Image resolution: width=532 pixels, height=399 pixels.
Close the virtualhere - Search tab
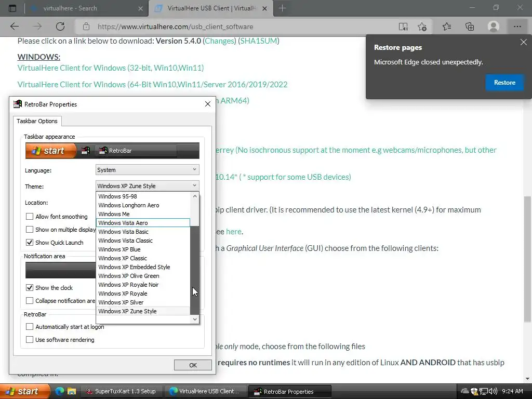(140, 8)
